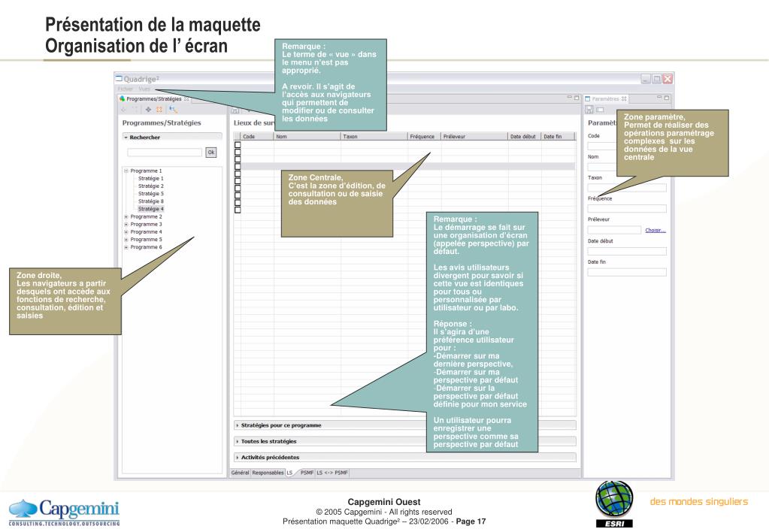Click the Ok search button
This screenshot has height=532, width=769.
point(211,153)
